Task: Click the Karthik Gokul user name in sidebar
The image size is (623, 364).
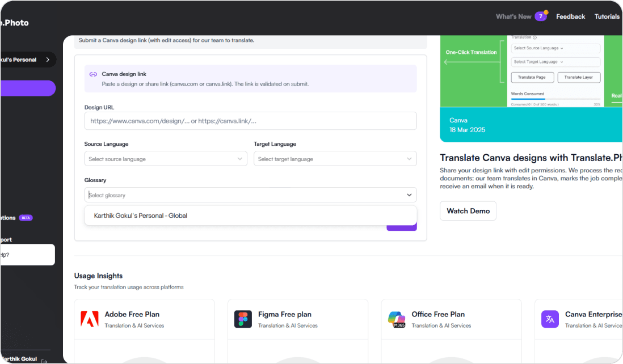Action: point(20,358)
